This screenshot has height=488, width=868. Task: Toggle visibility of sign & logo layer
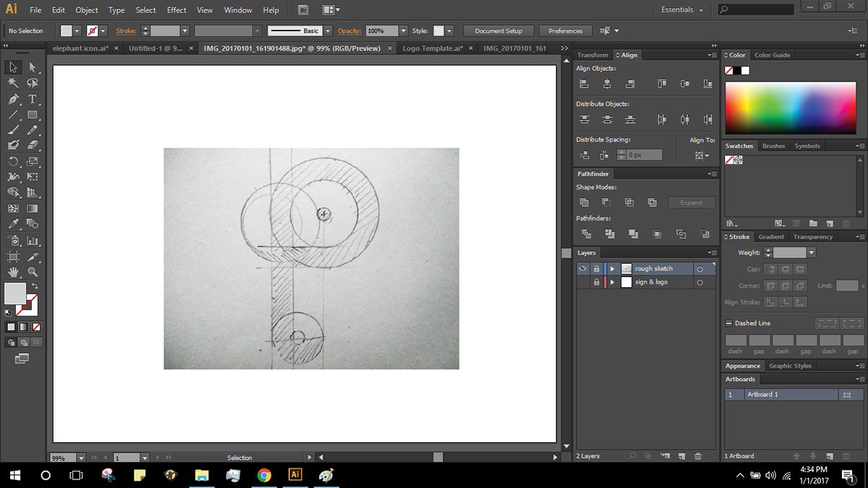click(x=582, y=282)
